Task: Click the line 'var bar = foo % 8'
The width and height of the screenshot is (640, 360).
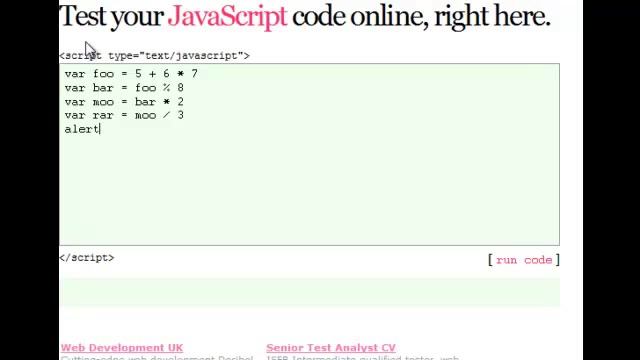Action: 124,88
